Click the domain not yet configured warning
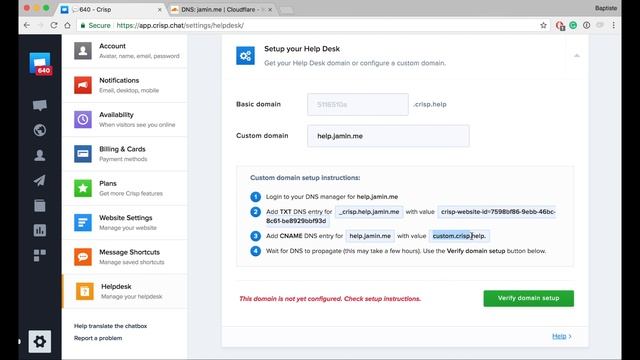 tap(330, 299)
